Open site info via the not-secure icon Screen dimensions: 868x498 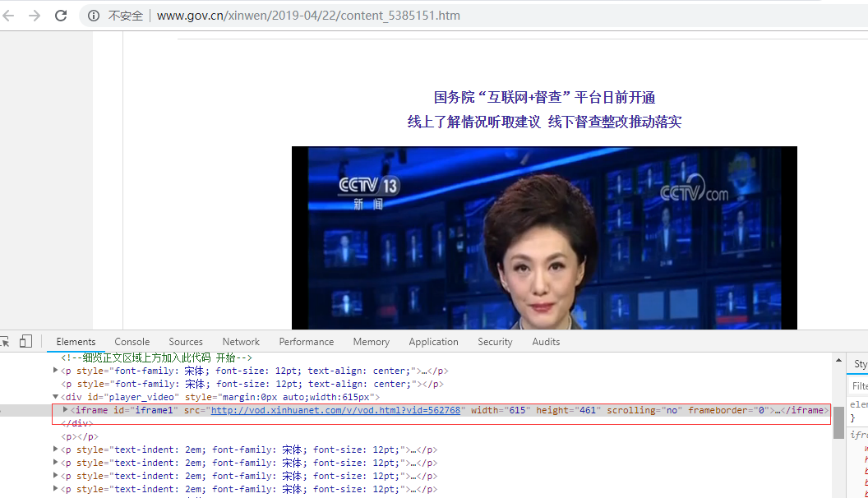(x=94, y=16)
